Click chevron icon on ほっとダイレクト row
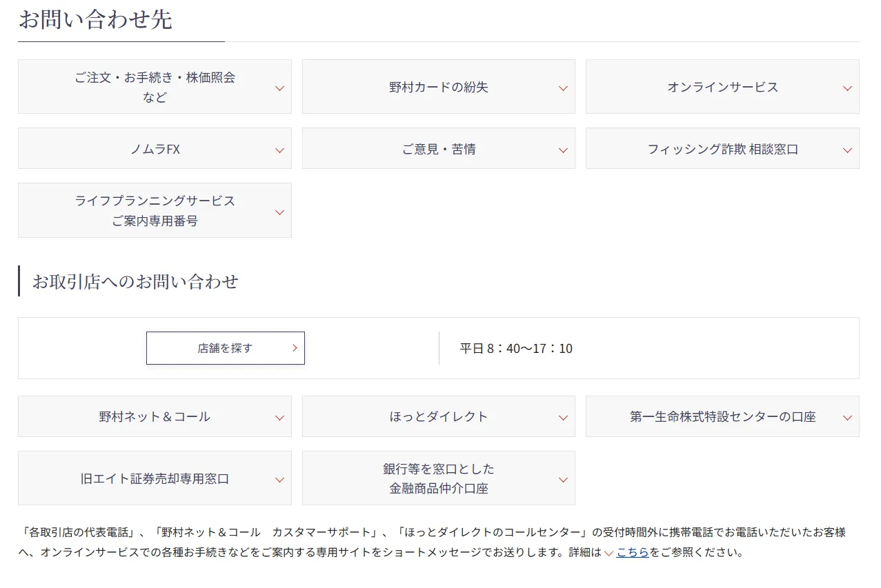The height and width of the screenshot is (588, 881). [x=563, y=418]
